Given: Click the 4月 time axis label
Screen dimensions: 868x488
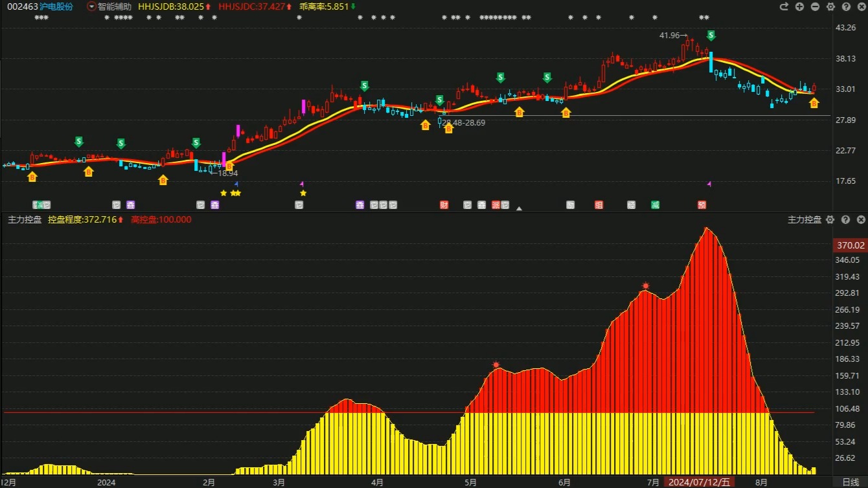Looking at the screenshot, I should [378, 482].
